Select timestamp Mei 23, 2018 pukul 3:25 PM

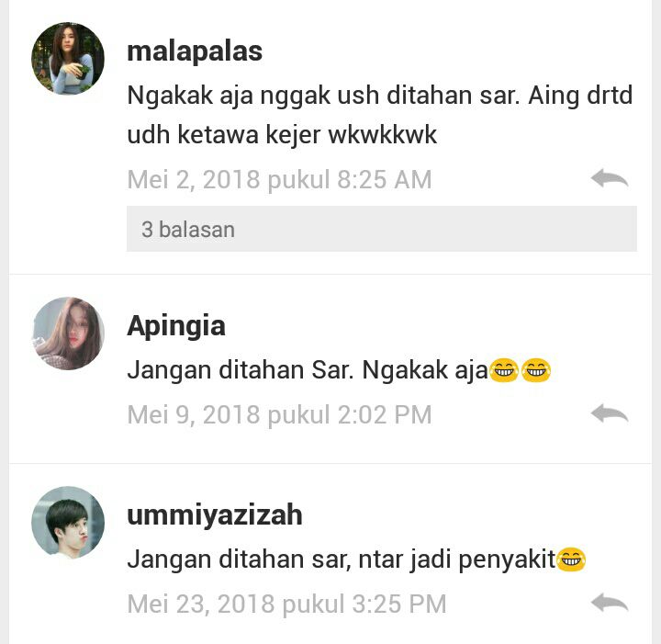click(286, 604)
